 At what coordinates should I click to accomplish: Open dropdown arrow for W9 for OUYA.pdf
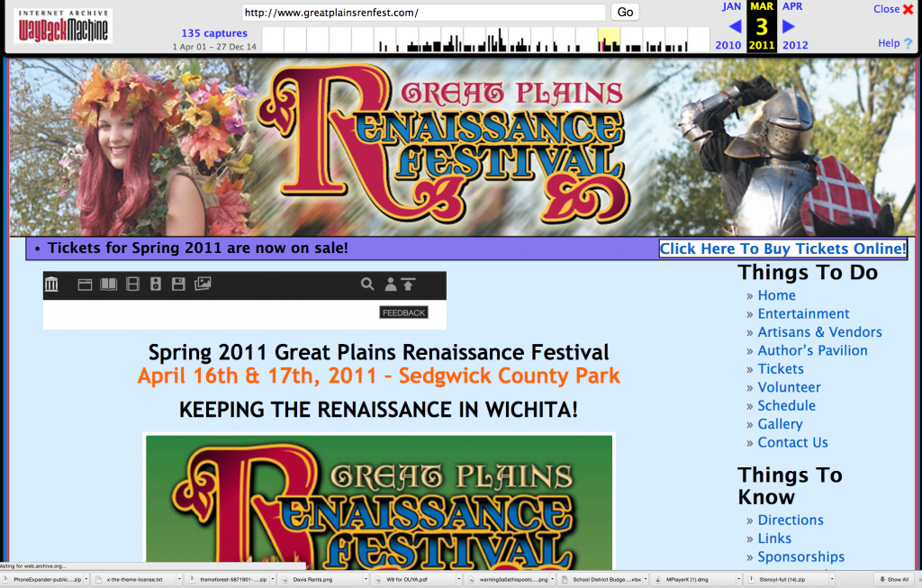pos(458,579)
